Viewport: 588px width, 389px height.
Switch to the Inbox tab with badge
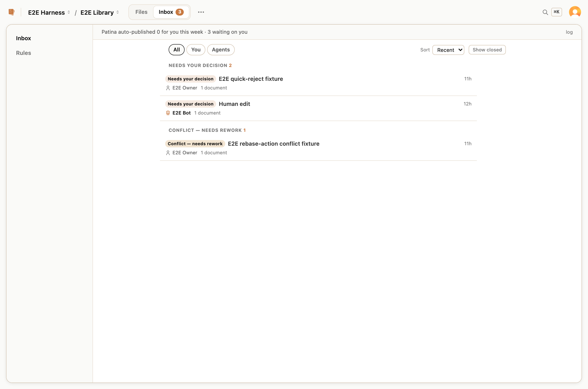click(171, 12)
